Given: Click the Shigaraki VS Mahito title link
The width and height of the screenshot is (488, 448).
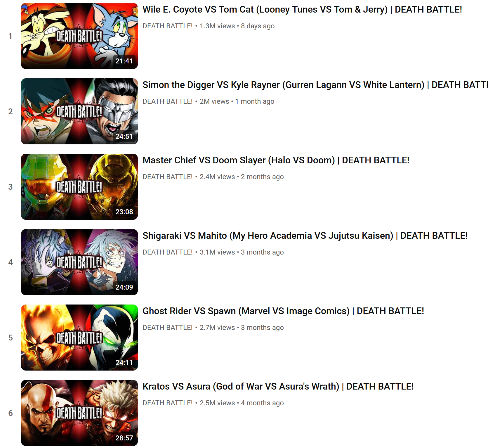Looking at the screenshot, I should 305,236.
